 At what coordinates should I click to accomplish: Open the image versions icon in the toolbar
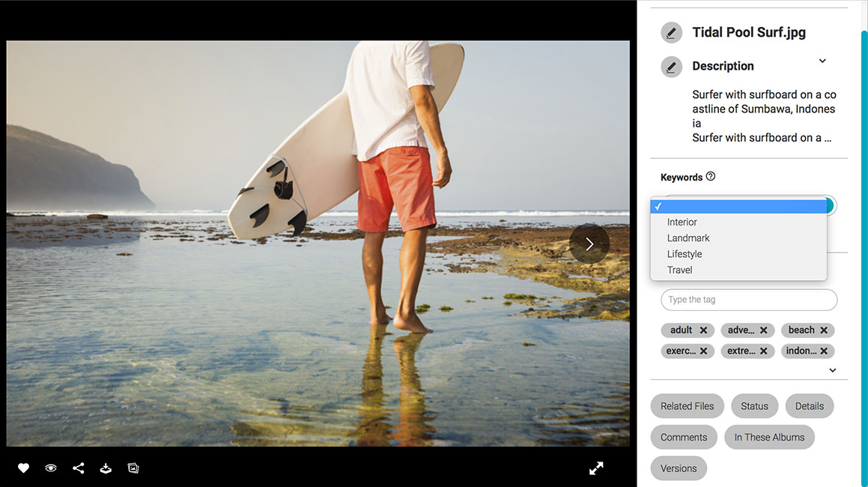point(133,468)
